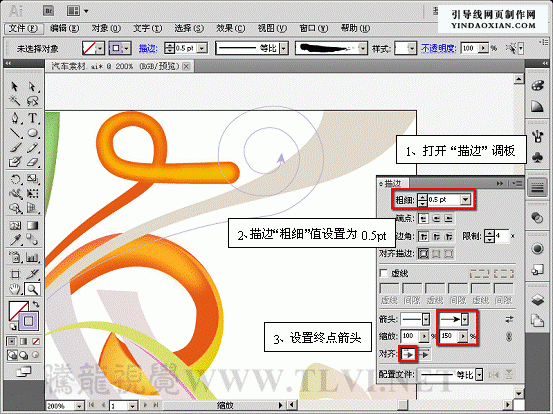Open the Stroke panel icon in dock

(x=537, y=187)
